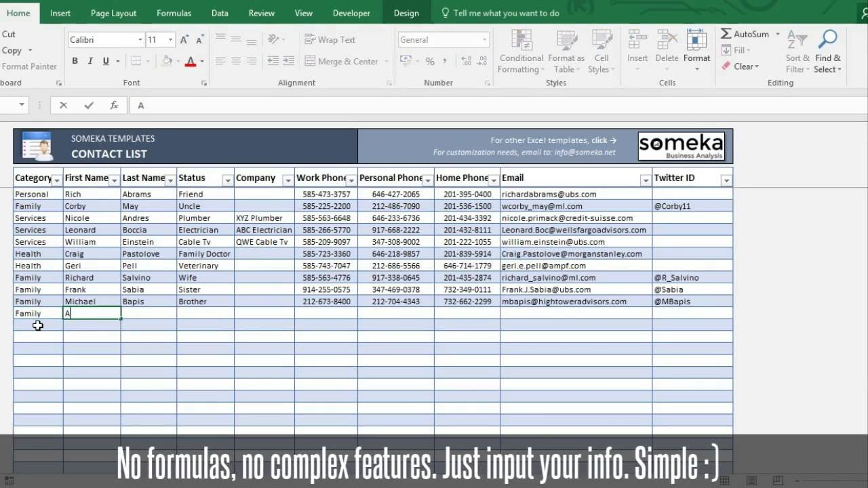Apply comma style
The width and height of the screenshot is (868, 488).
446,61
